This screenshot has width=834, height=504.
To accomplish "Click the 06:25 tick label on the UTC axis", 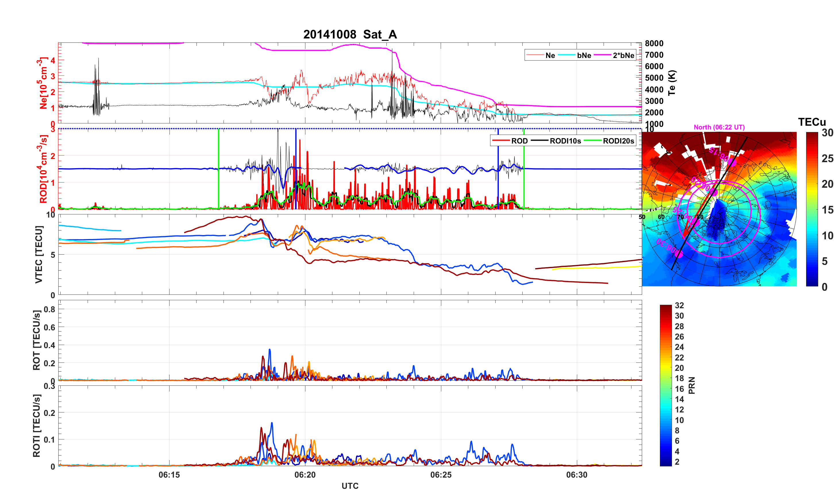I will [x=441, y=475].
